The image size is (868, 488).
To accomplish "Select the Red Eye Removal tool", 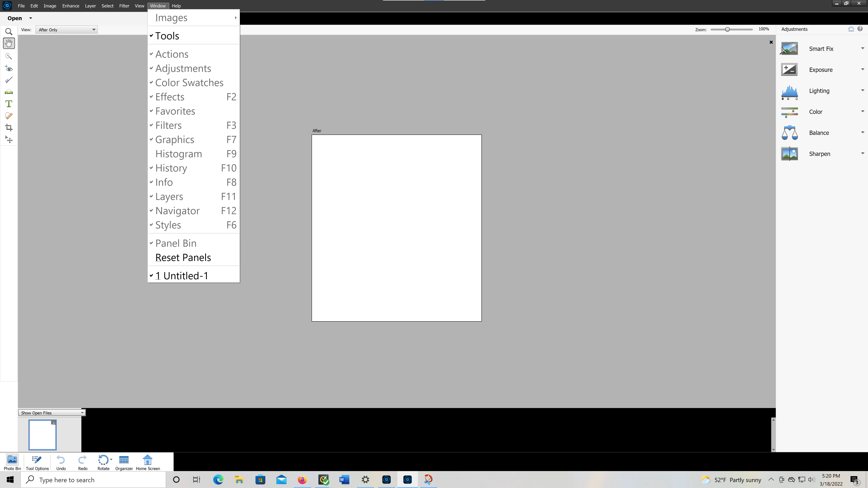I will 9,69.
